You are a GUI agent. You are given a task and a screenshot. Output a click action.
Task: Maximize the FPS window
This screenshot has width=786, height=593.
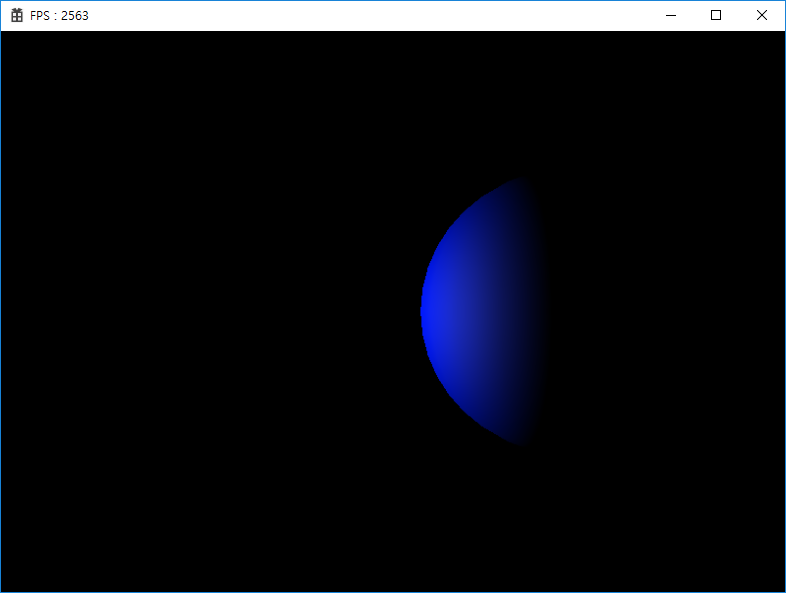click(716, 16)
